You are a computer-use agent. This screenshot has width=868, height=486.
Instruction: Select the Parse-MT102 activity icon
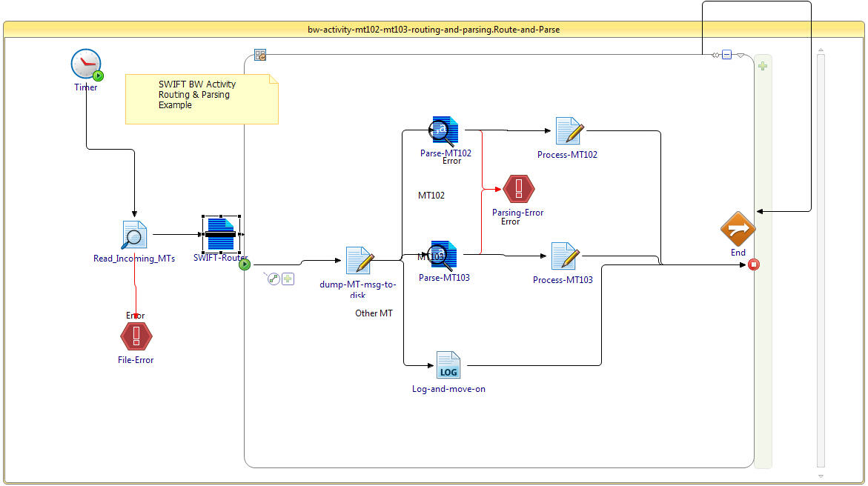click(443, 130)
